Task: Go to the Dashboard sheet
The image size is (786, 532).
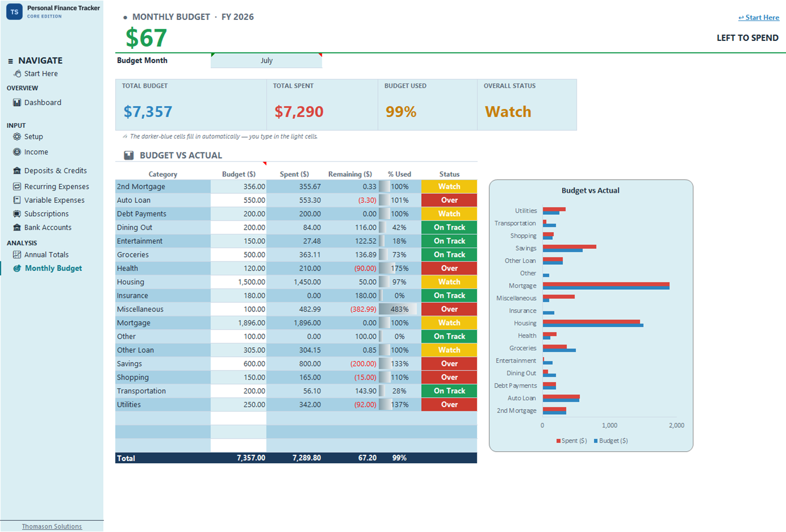Action: click(43, 102)
